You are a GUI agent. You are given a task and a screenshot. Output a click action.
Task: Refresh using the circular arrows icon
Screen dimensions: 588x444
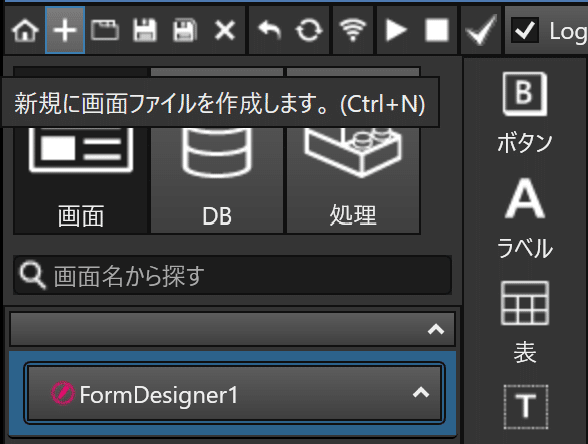point(309,30)
